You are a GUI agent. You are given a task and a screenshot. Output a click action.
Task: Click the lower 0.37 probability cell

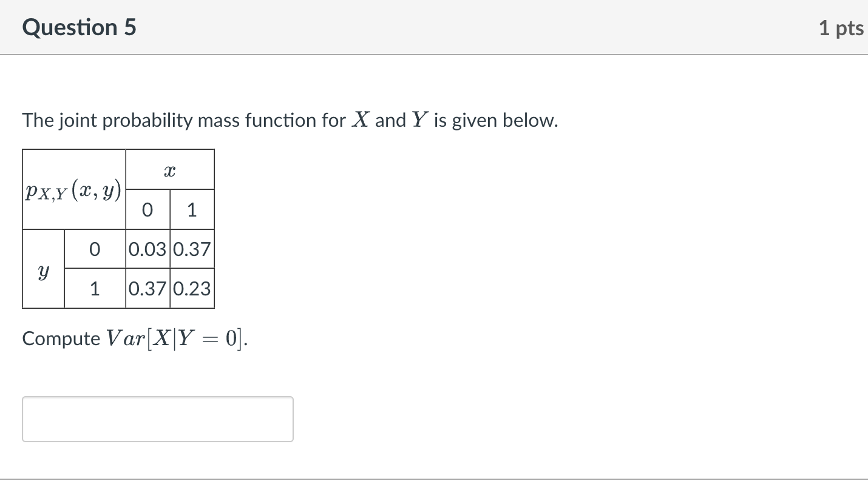[x=147, y=289]
